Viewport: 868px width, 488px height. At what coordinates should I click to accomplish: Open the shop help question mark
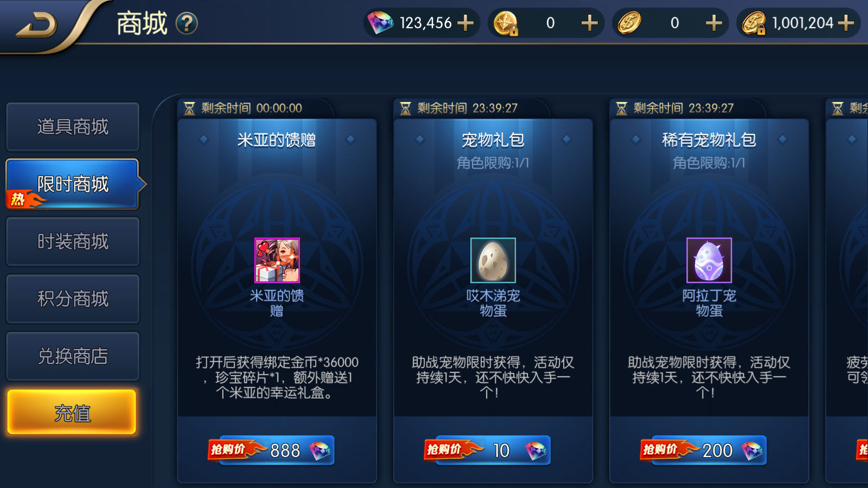(187, 23)
